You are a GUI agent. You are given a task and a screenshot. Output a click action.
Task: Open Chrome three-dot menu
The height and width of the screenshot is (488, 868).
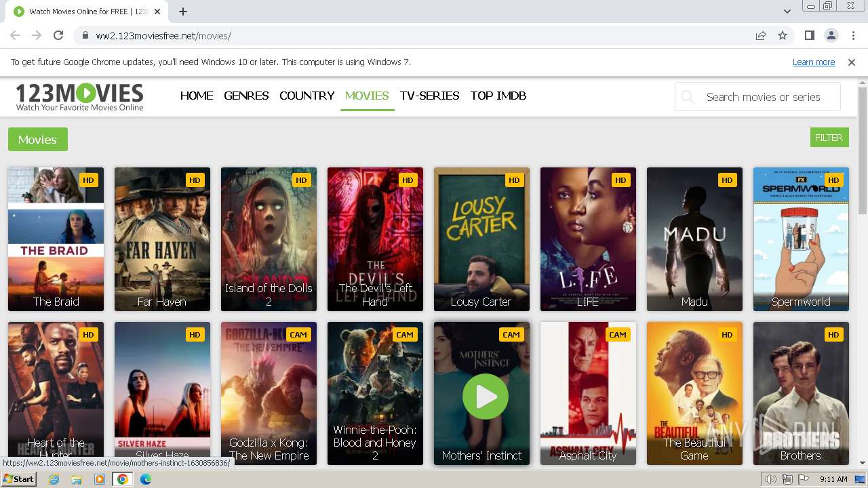(x=852, y=35)
